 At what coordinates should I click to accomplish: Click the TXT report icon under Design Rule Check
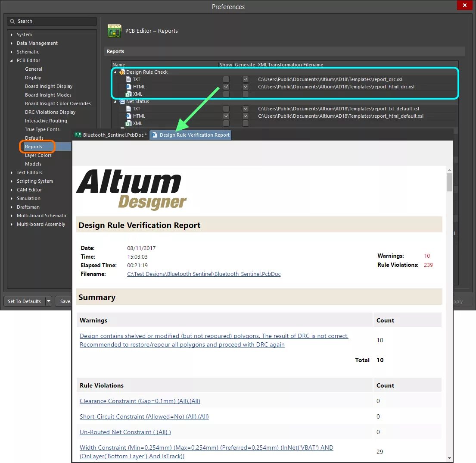(x=129, y=79)
